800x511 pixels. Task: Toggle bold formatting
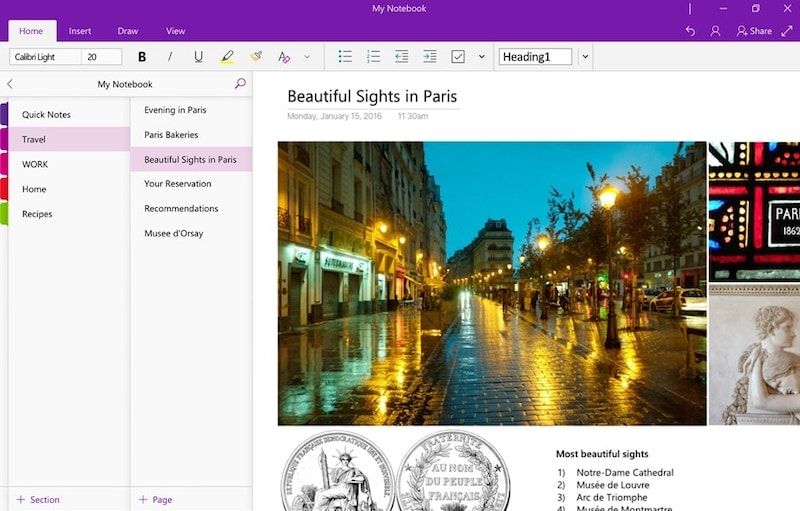(x=142, y=57)
